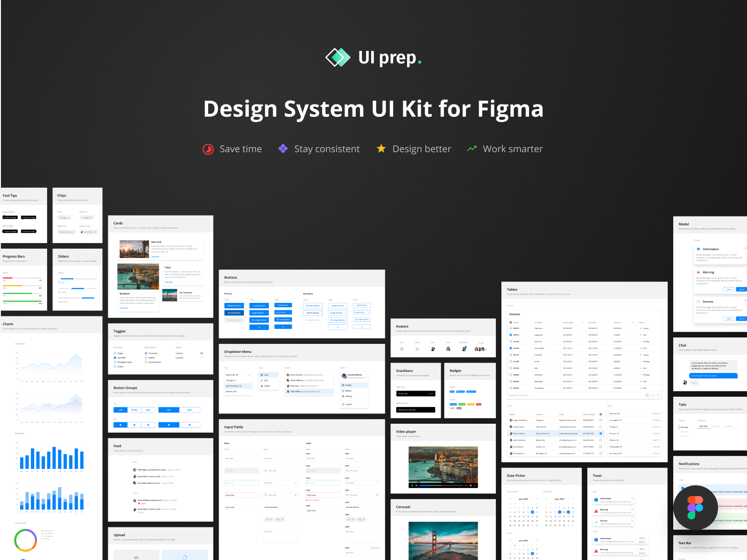Uncheck the Sprinkles checkbox in Toggles
This screenshot has height=560, width=747.
point(115,357)
